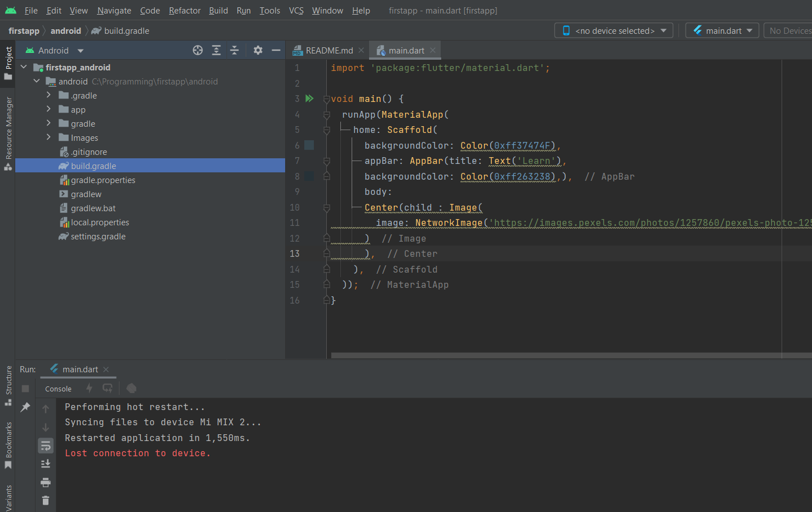Clear console with the trash icon
The width and height of the screenshot is (812, 512).
46,500
